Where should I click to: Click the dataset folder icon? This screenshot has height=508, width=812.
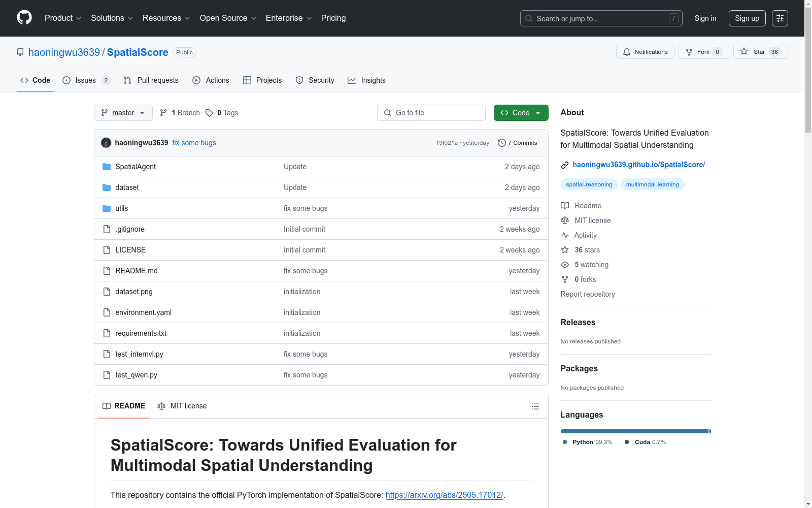point(107,187)
